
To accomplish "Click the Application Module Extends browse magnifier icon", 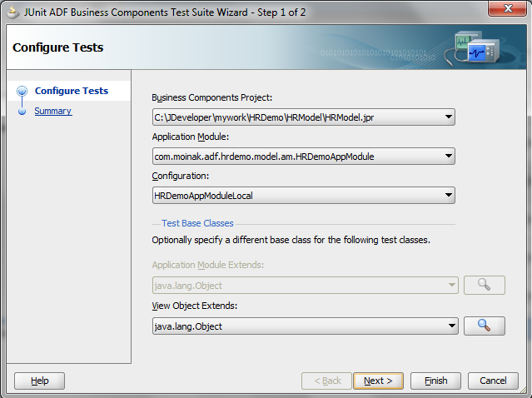I will (484, 286).
